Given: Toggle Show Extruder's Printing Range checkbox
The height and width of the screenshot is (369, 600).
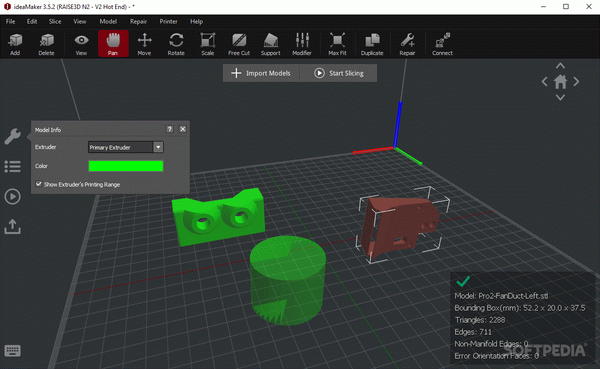Looking at the screenshot, I should tap(39, 184).
